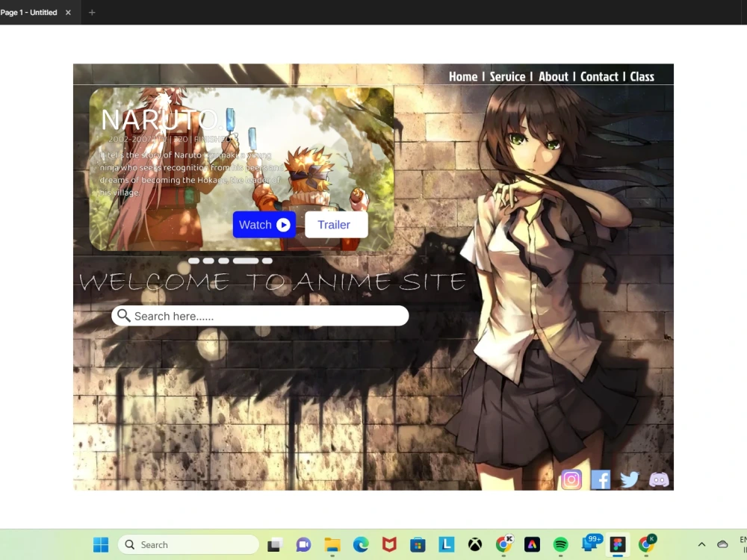Click the Discord icon at bottom right
Viewport: 747px width, 560px height.
(658, 479)
